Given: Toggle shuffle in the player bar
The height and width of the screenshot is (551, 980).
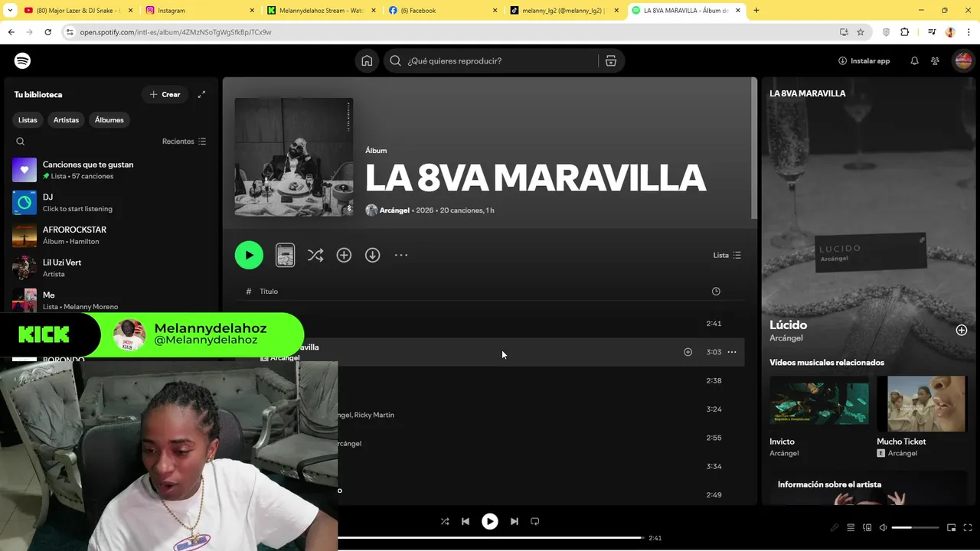Looking at the screenshot, I should pyautogui.click(x=445, y=521).
